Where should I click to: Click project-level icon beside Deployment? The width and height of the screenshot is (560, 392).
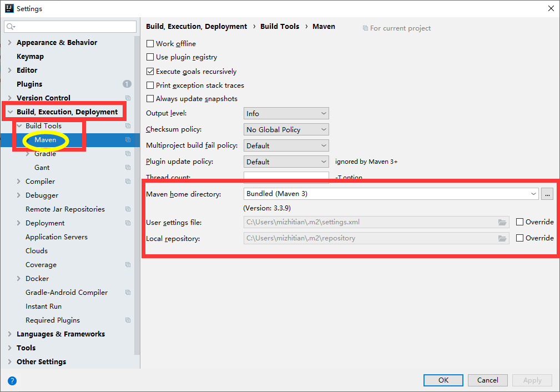coord(128,223)
